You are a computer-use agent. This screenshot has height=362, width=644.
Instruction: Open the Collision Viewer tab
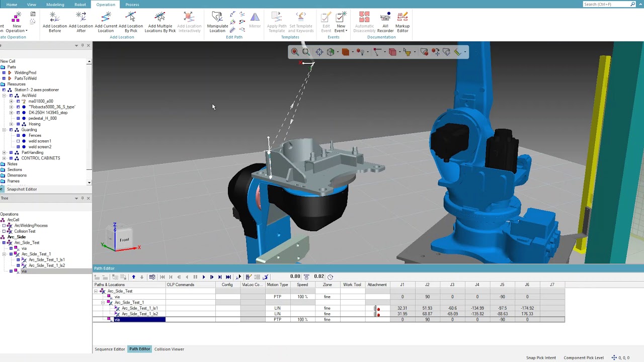169,349
